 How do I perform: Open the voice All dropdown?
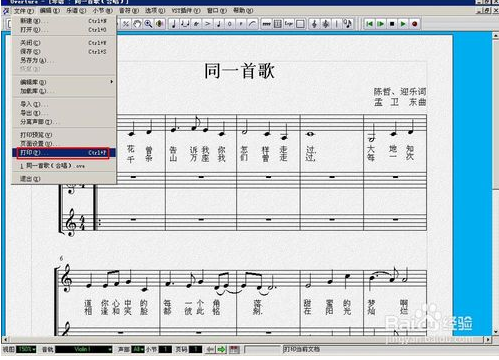tap(138, 349)
